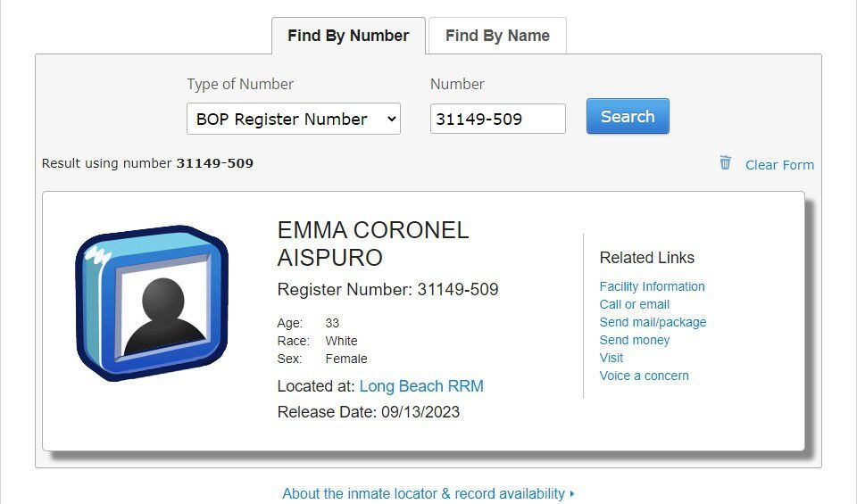Image resolution: width=857 pixels, height=504 pixels.
Task: Click the Clear Form link
Action: click(779, 165)
